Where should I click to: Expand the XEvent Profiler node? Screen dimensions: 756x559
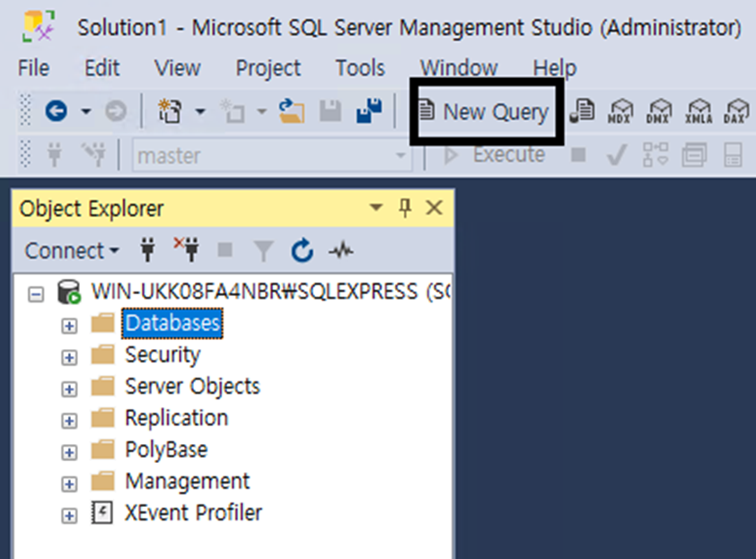(69, 516)
